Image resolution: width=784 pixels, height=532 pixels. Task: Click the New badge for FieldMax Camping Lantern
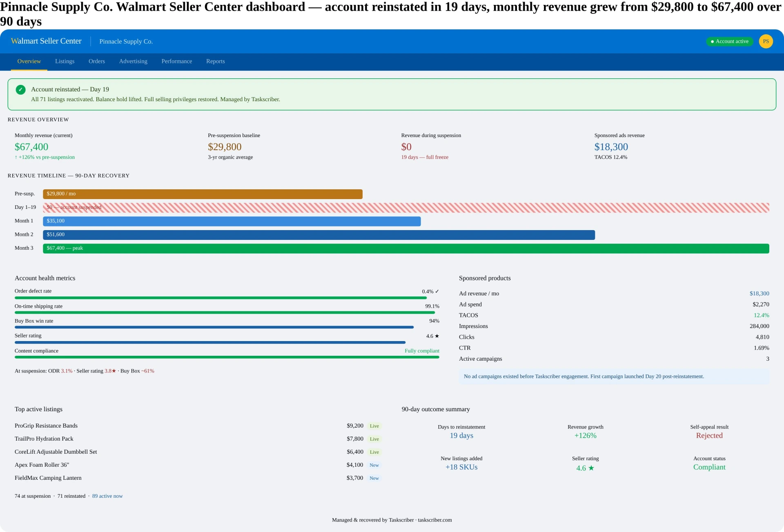[x=374, y=478]
